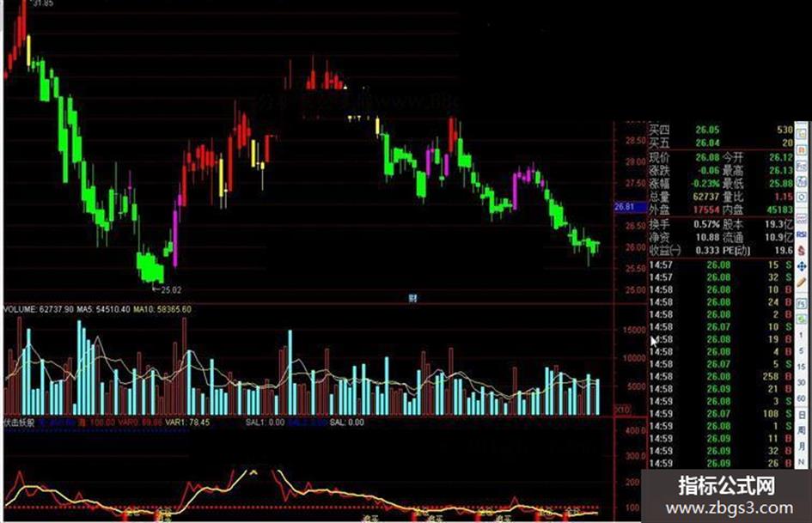The width and height of the screenshot is (812, 523).
Task: Click the 收益(一) value 0.333
Action: point(707,250)
